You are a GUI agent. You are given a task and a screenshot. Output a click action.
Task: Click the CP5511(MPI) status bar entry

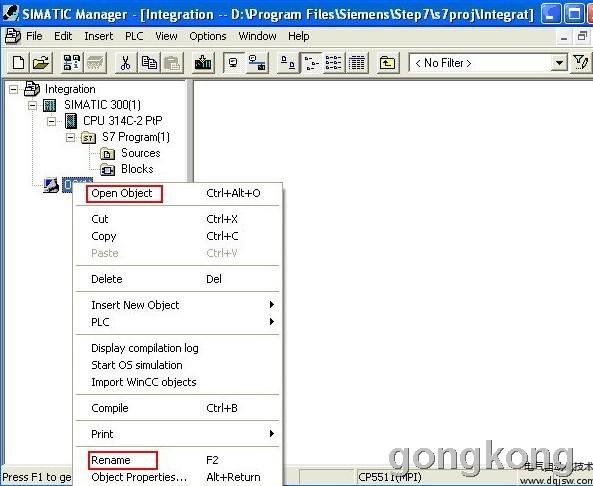[390, 477]
